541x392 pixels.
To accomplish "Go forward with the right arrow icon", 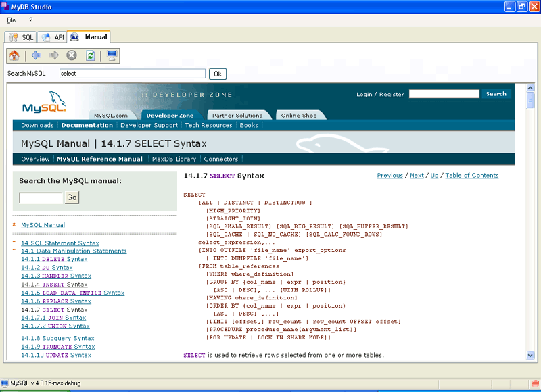I will click(x=54, y=55).
